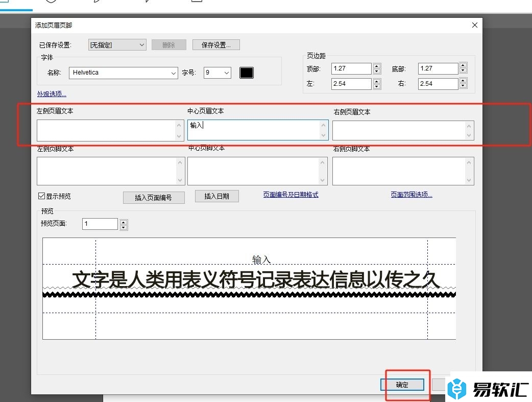The height and width of the screenshot is (402, 532).
Task: Click the 左 margin field showing 2.54
Action: click(351, 84)
